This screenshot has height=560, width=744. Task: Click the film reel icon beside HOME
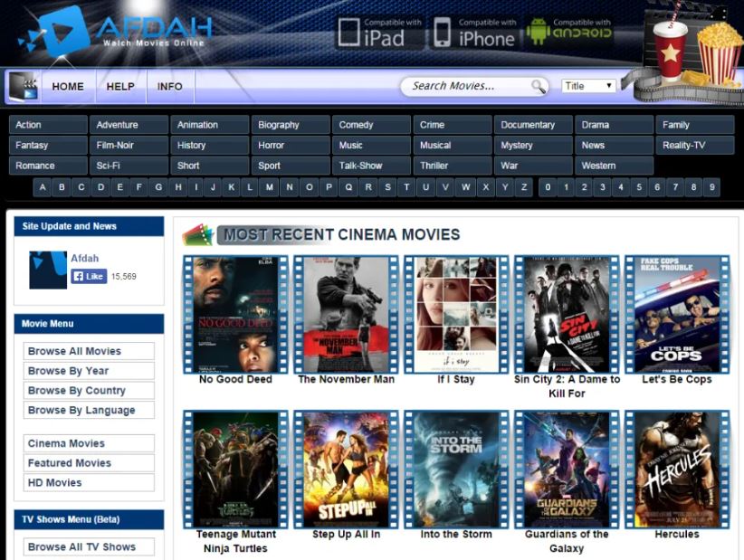pos(22,86)
